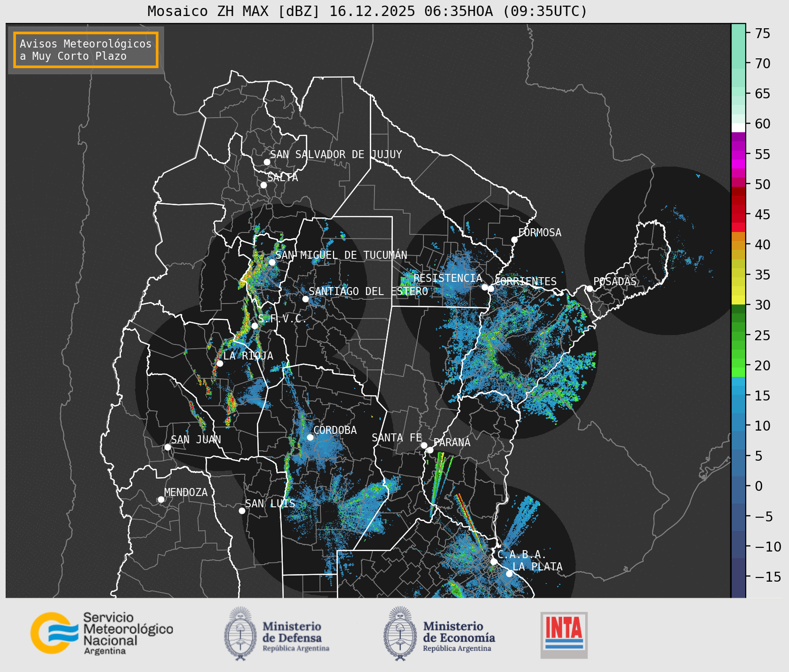This screenshot has height=672, width=789.
Task: Click the Resistencia city label
Action: (x=448, y=278)
